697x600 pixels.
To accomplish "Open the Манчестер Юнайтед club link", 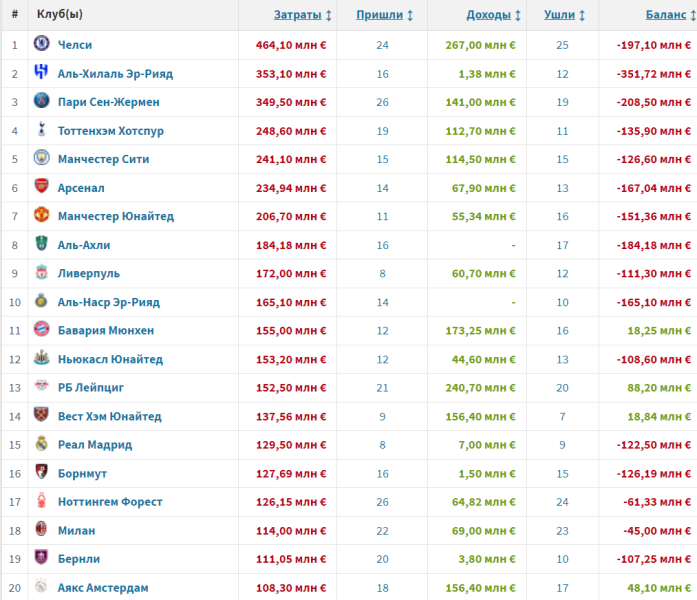I will (x=116, y=216).
